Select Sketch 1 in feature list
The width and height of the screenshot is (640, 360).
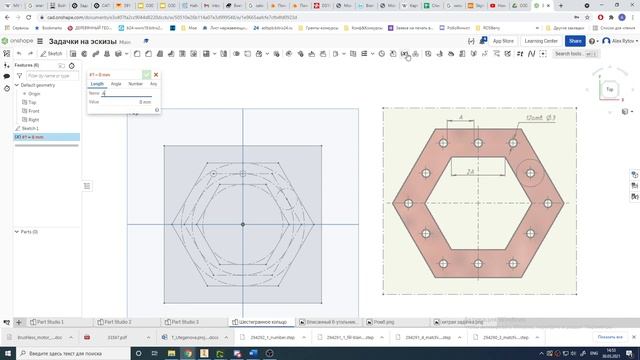30,128
